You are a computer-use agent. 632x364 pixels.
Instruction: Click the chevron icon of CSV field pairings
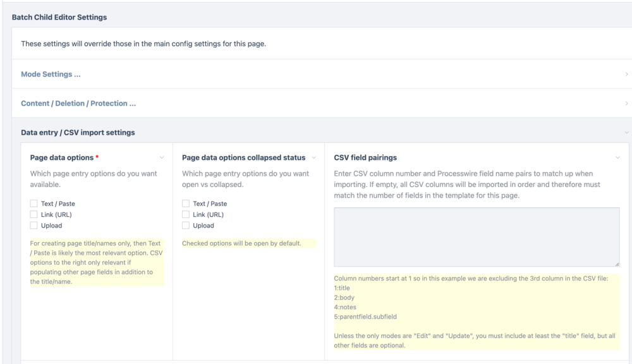617,158
